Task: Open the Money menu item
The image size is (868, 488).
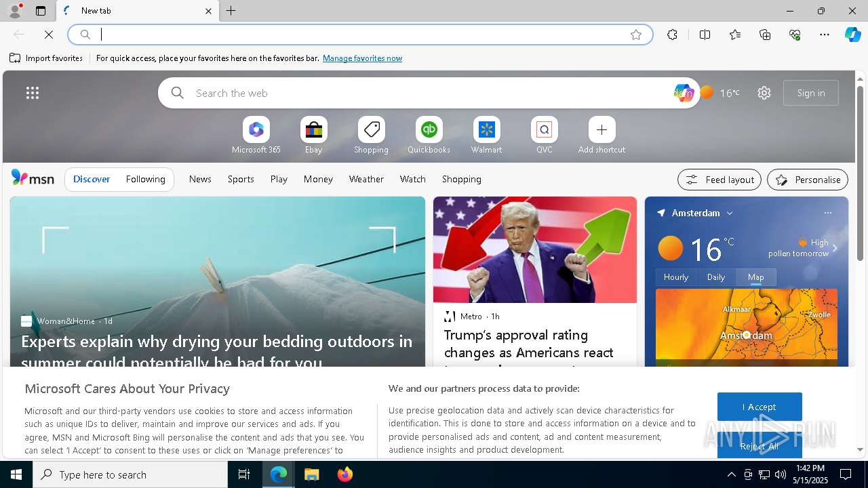Action: tap(318, 179)
